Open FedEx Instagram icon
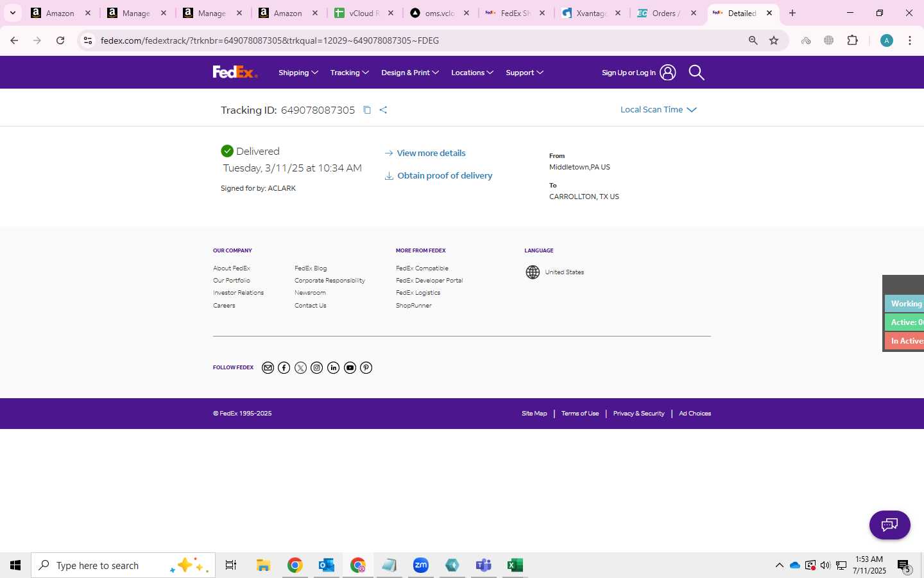Image resolution: width=924 pixels, height=578 pixels. [x=317, y=368]
